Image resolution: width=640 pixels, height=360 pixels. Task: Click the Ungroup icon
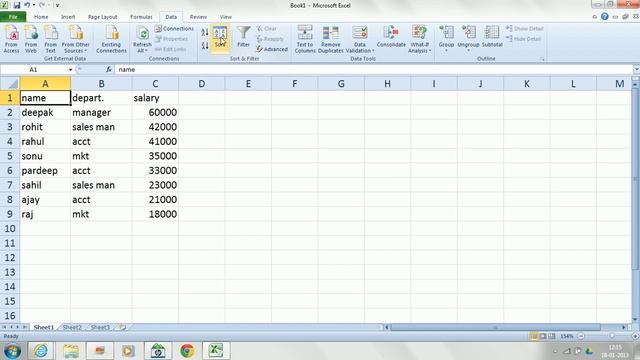(x=468, y=38)
